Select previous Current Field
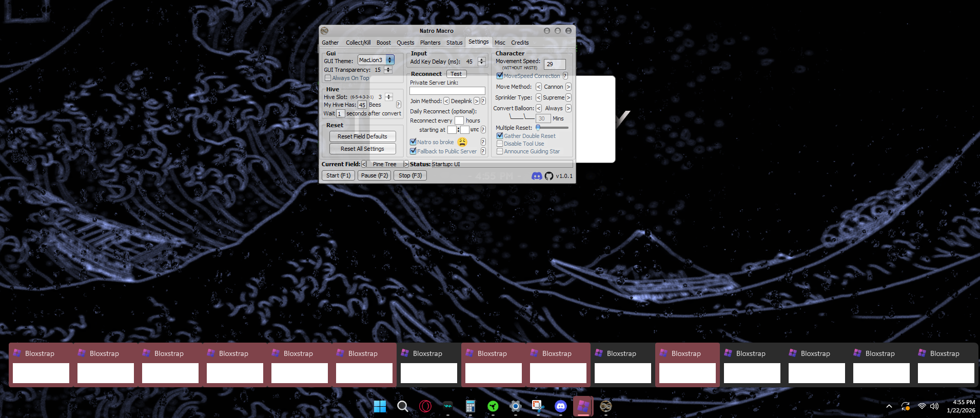 364,164
